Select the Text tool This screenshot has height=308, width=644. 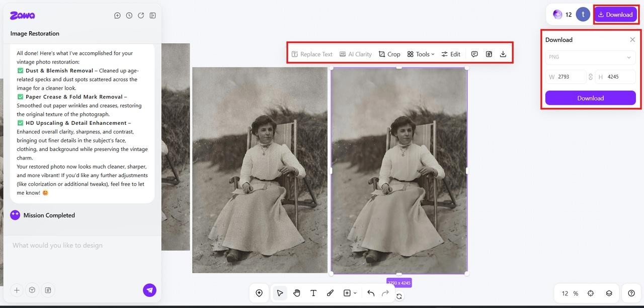click(313, 293)
